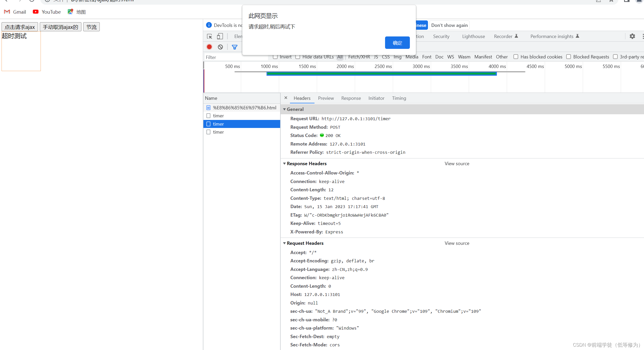Clear the network log
644x350 pixels.
click(220, 47)
